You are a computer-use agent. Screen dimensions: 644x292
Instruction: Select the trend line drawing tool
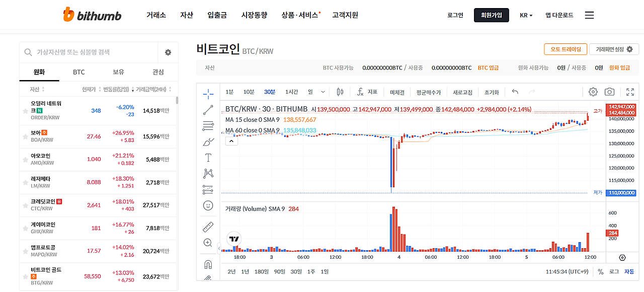click(x=208, y=110)
